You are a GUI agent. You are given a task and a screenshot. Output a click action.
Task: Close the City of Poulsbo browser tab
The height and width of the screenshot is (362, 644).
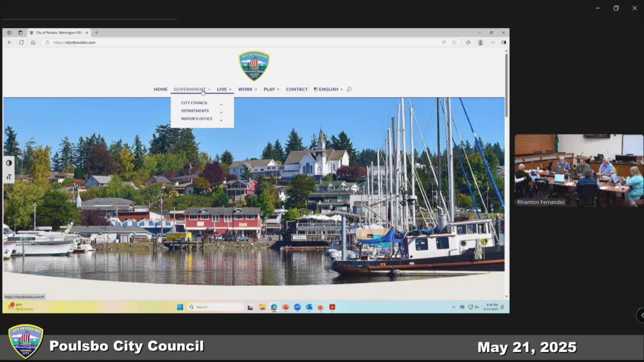click(x=87, y=33)
